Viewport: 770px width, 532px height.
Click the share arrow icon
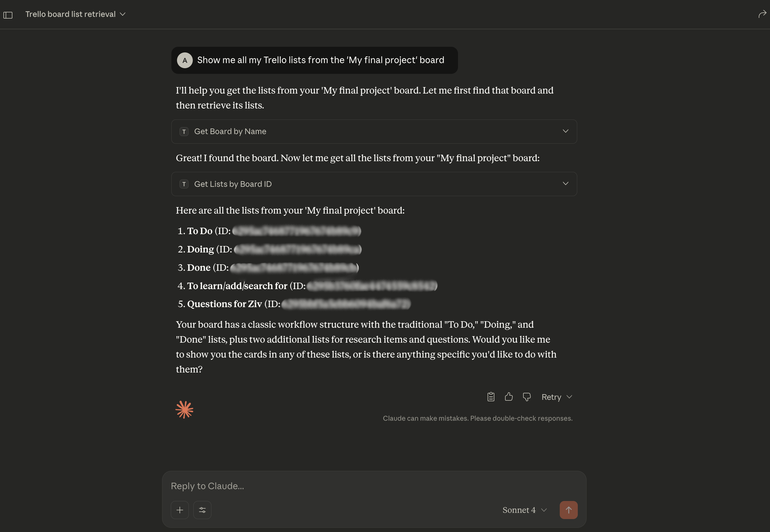pos(762,14)
